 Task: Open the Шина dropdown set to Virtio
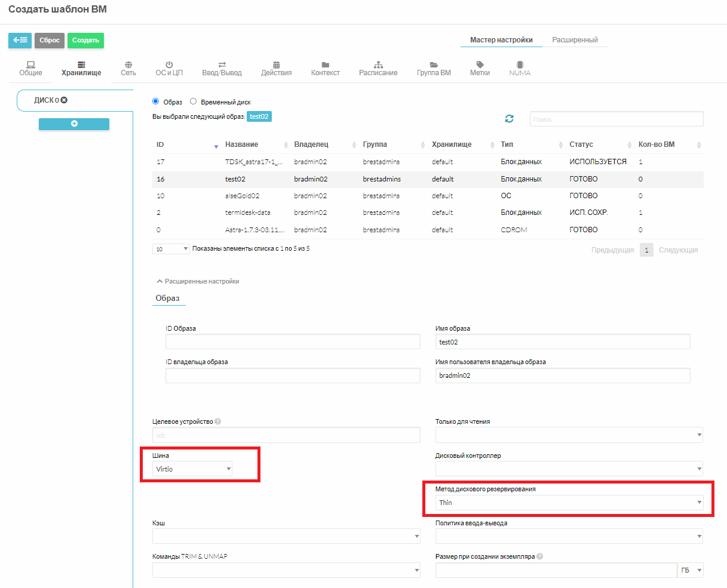click(x=193, y=469)
